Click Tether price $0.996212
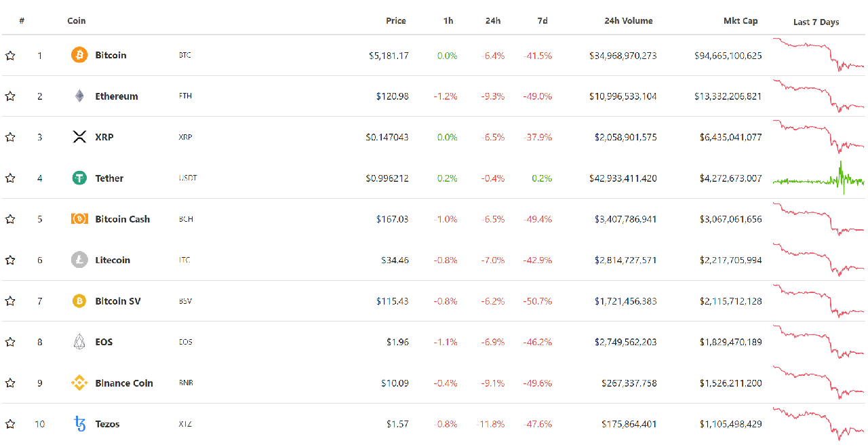Viewport: 868px width, 447px height. coord(387,178)
